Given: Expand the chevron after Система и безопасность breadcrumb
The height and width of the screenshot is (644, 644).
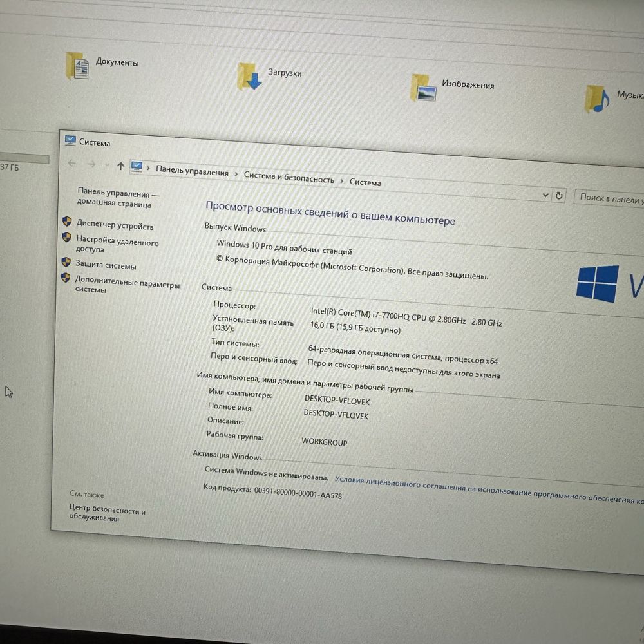Looking at the screenshot, I should [x=342, y=181].
